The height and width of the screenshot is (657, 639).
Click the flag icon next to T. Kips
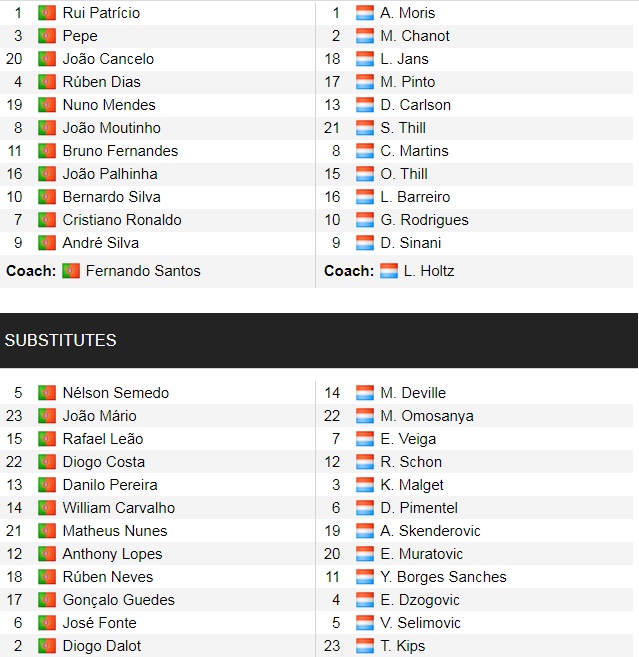pyautogui.click(x=365, y=646)
